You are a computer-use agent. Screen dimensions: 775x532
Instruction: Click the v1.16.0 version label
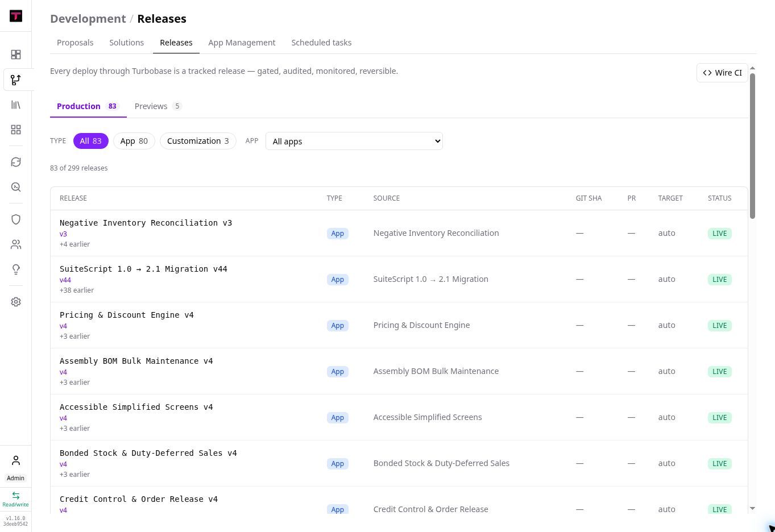click(16, 518)
